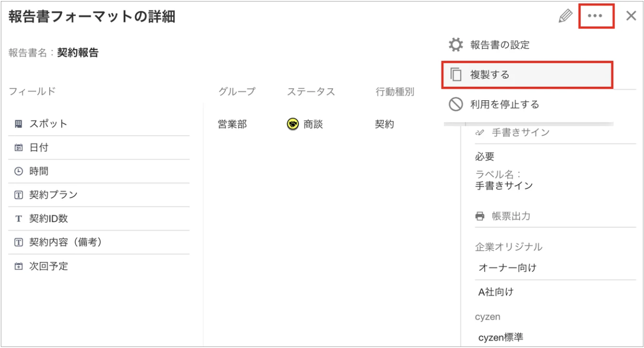Click the building icon next to スポット
Viewport: 644px width, 348px height.
click(x=18, y=124)
